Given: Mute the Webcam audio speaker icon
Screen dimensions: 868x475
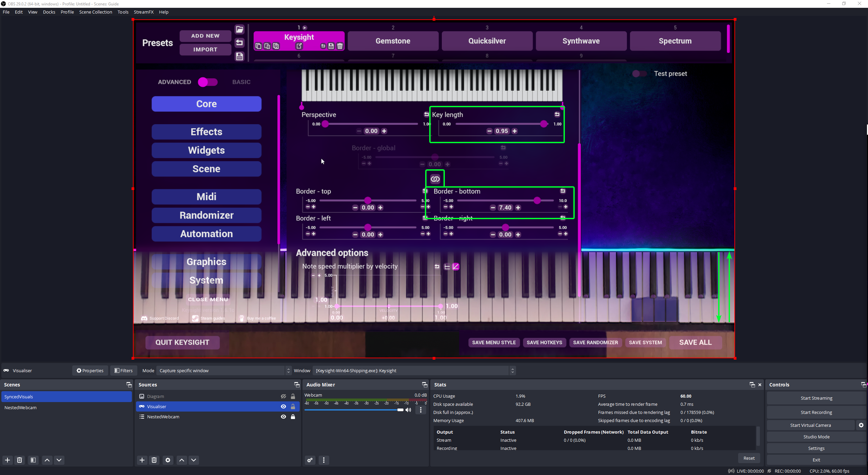Looking at the screenshot, I should tap(409, 410).
